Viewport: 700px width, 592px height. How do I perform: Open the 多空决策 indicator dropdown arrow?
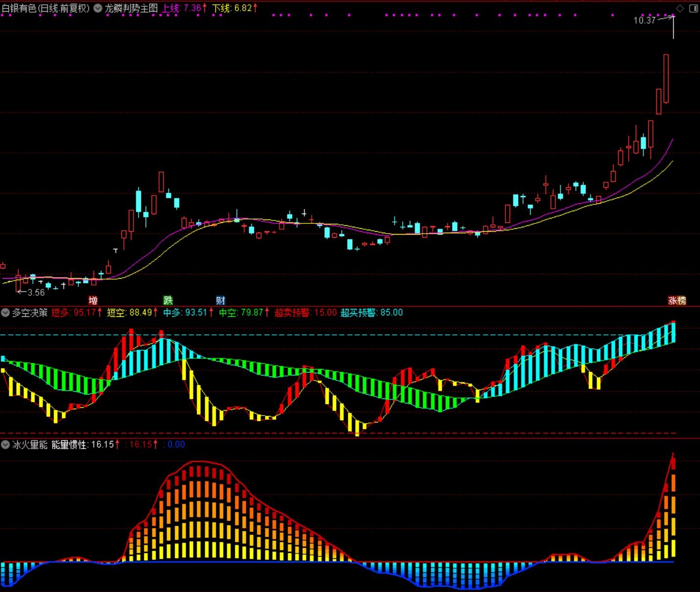(x=5, y=312)
